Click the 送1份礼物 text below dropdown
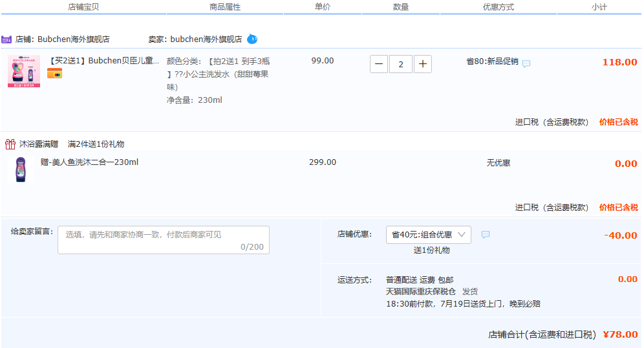Image resolution: width=644 pixels, height=348 pixels. [x=432, y=250]
